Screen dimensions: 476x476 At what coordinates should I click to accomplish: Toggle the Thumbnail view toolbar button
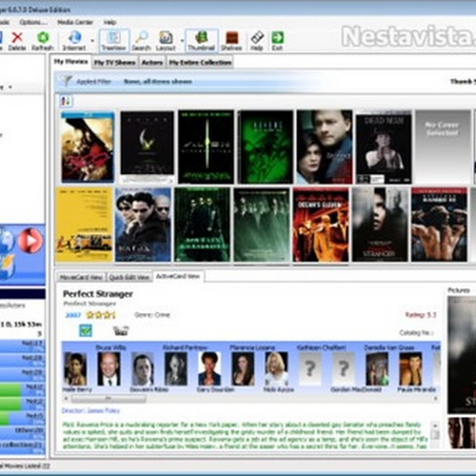click(201, 41)
